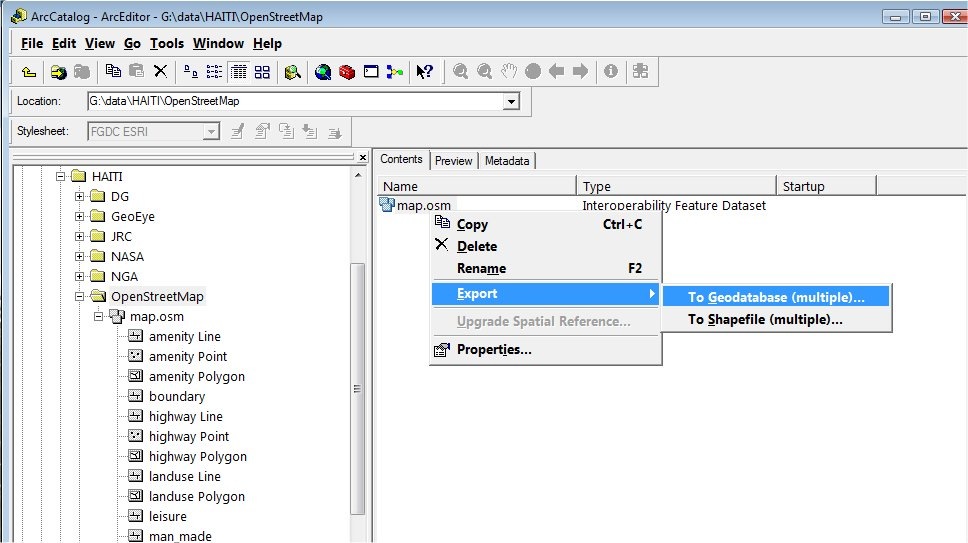This screenshot has height=543, width=968.
Task: Open the View menu
Action: click(x=99, y=43)
